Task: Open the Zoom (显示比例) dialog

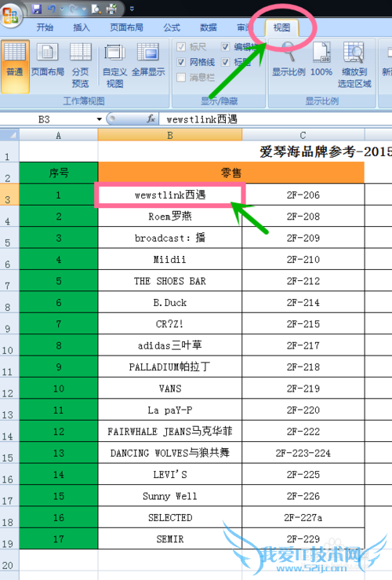Action: coord(289,60)
